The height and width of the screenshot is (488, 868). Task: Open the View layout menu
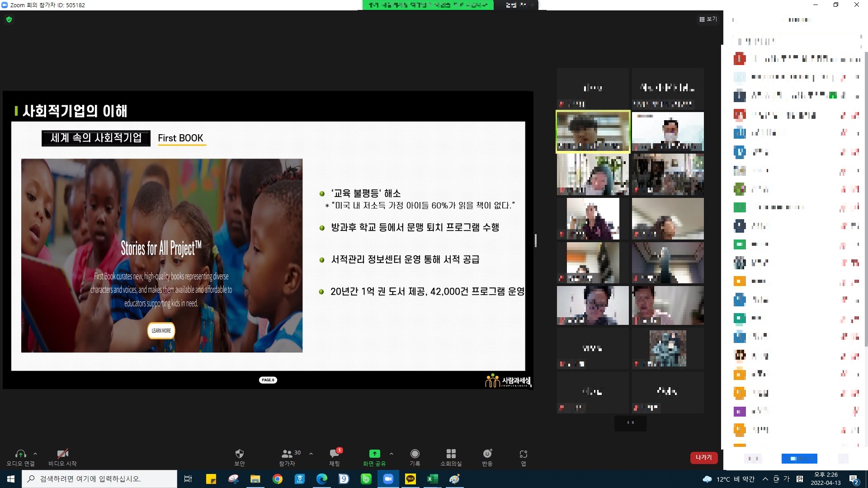708,19
